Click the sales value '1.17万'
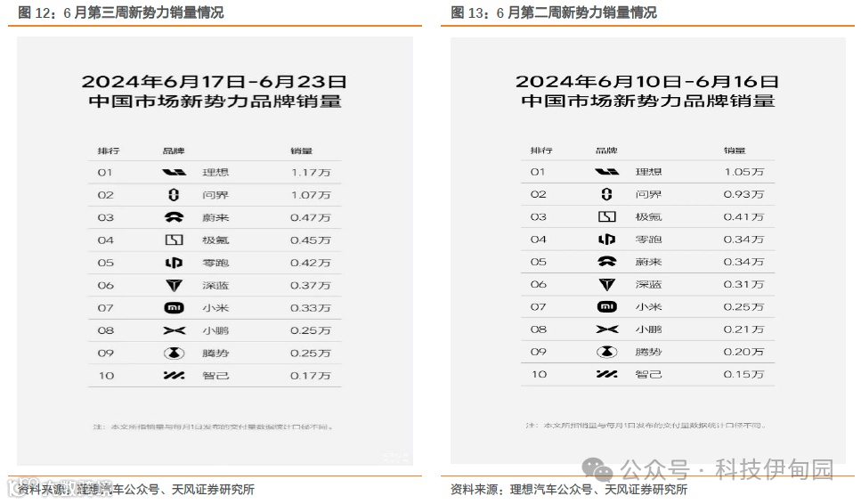The width and height of the screenshot is (861, 504). (311, 173)
